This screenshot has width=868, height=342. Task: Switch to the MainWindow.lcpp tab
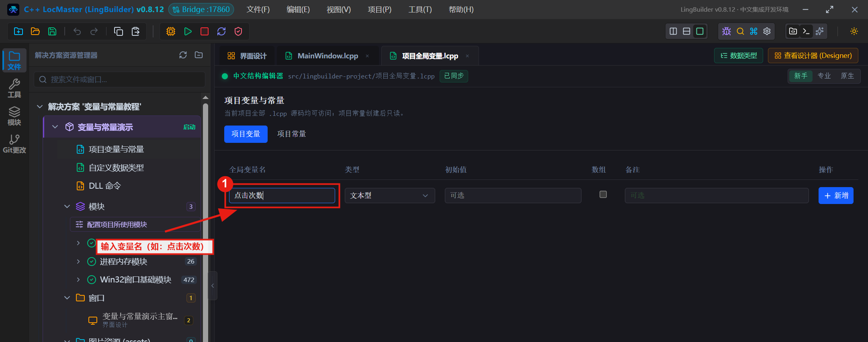coord(328,56)
